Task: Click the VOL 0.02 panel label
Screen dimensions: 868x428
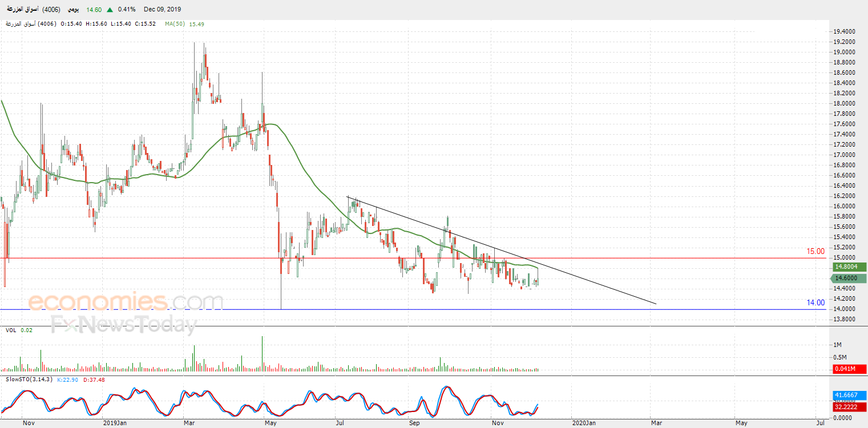Action: tap(19, 330)
